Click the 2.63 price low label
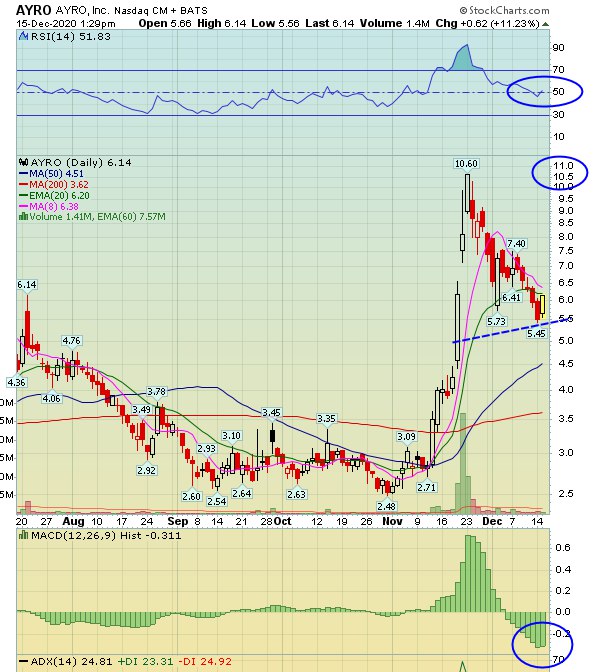 click(x=296, y=494)
